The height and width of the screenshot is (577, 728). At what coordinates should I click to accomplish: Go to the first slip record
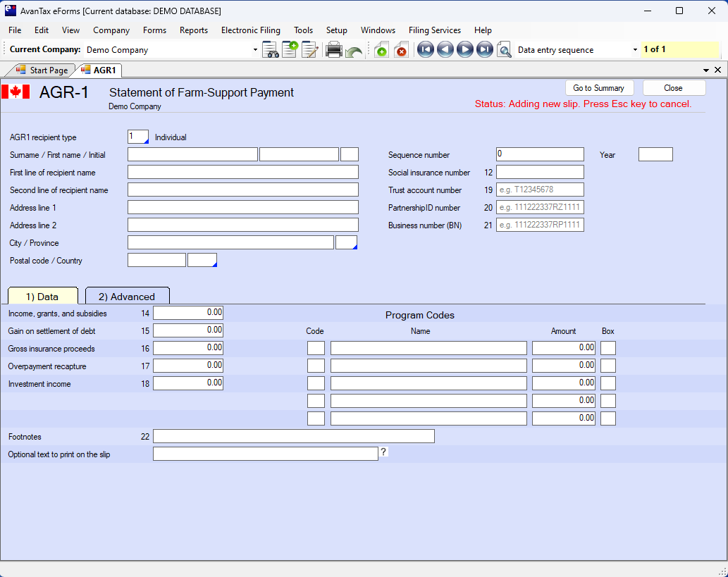[426, 50]
